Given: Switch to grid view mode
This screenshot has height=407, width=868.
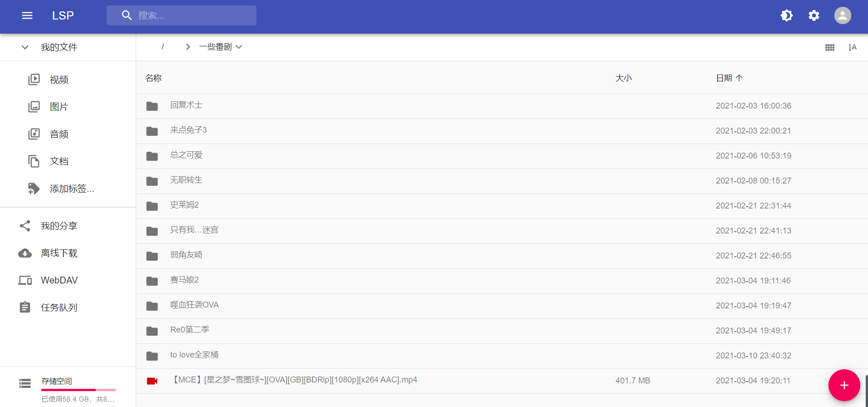Looking at the screenshot, I should pyautogui.click(x=830, y=47).
